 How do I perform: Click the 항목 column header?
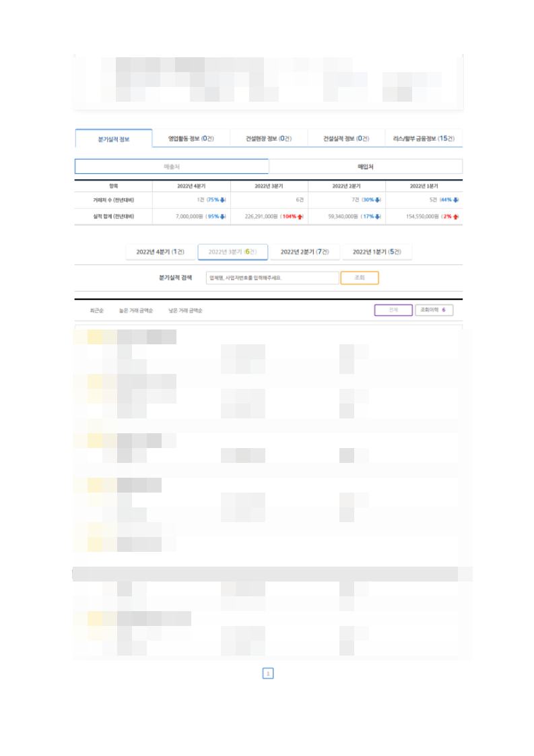click(x=114, y=186)
